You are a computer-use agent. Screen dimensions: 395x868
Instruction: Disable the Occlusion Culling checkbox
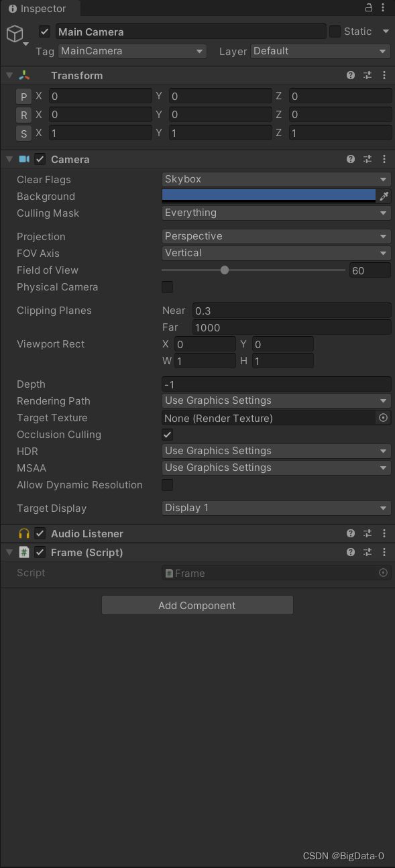[168, 435]
